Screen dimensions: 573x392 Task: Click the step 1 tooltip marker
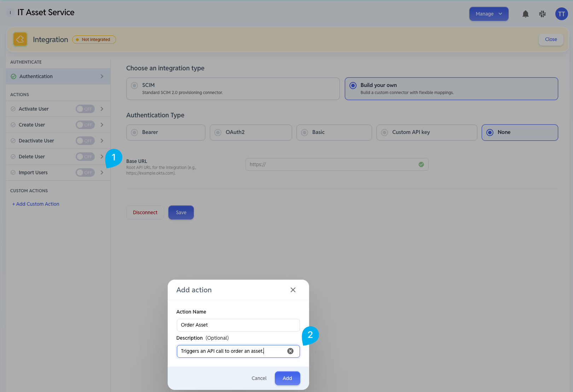tap(114, 158)
